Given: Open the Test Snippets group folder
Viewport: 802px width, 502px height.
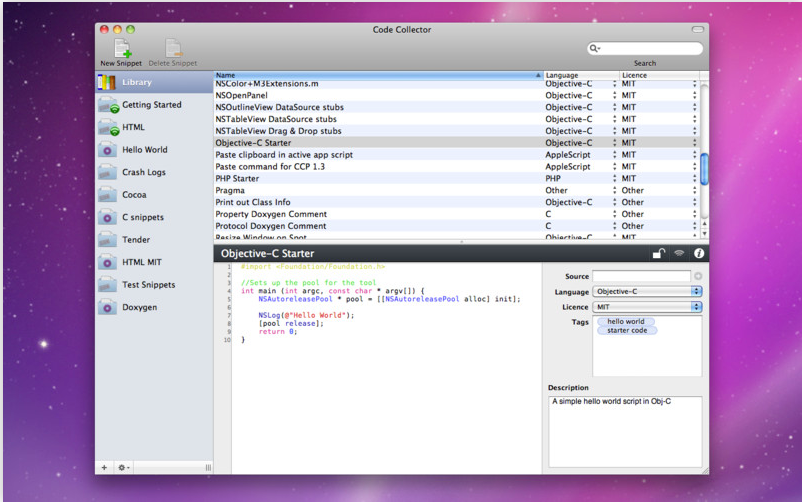Looking at the screenshot, I should click(154, 285).
